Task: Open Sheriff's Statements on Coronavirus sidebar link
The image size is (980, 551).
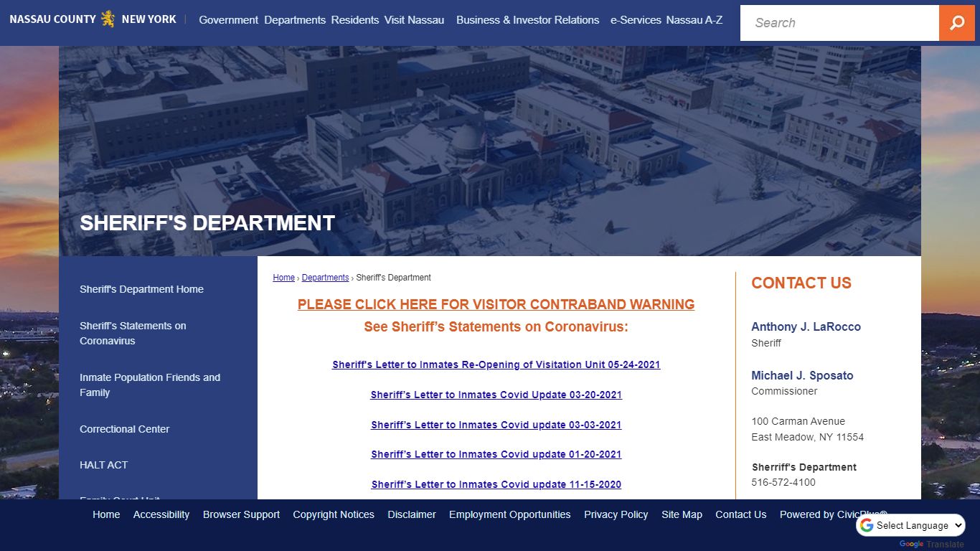Action: pyautogui.click(x=133, y=333)
